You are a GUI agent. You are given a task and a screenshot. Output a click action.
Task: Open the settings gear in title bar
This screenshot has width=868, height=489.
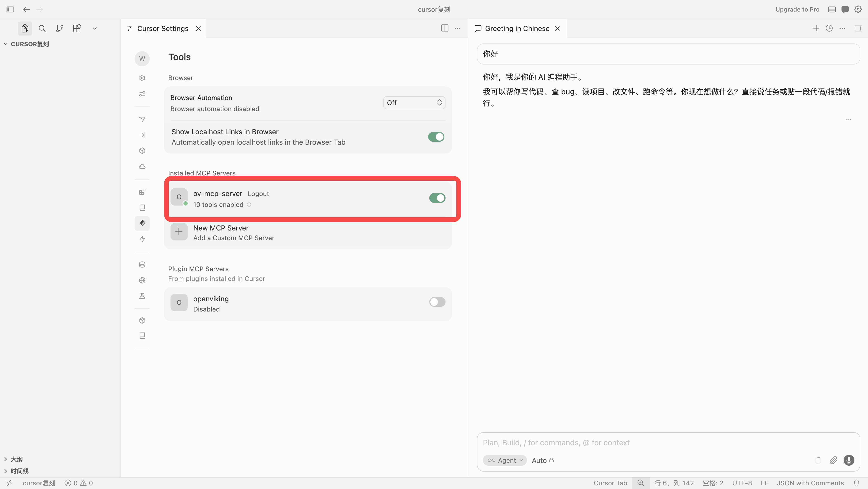(858, 10)
